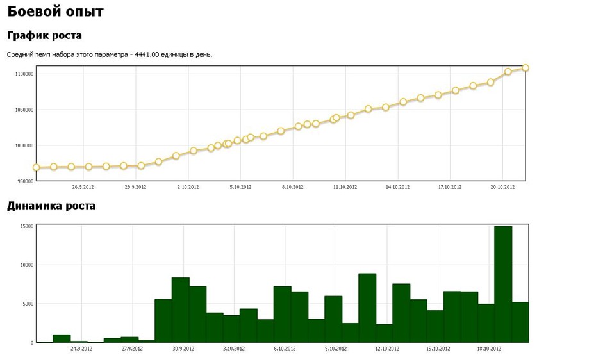Click the "Боевой опыт" page heading
The height and width of the screenshot is (364, 596).
(x=55, y=12)
